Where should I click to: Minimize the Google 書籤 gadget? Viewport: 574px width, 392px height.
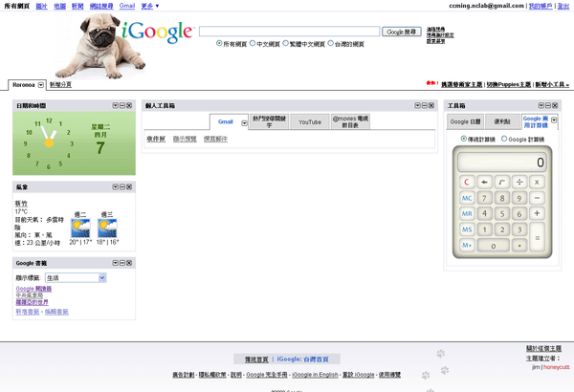click(122, 263)
